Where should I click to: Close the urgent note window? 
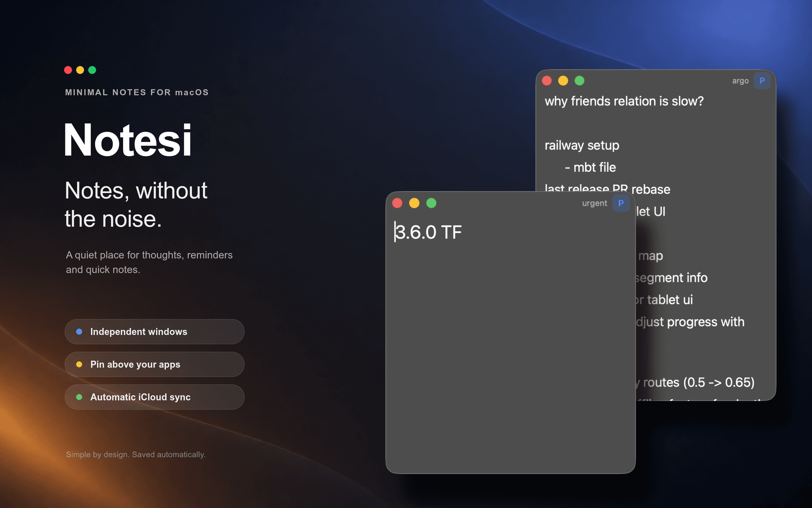[397, 203]
